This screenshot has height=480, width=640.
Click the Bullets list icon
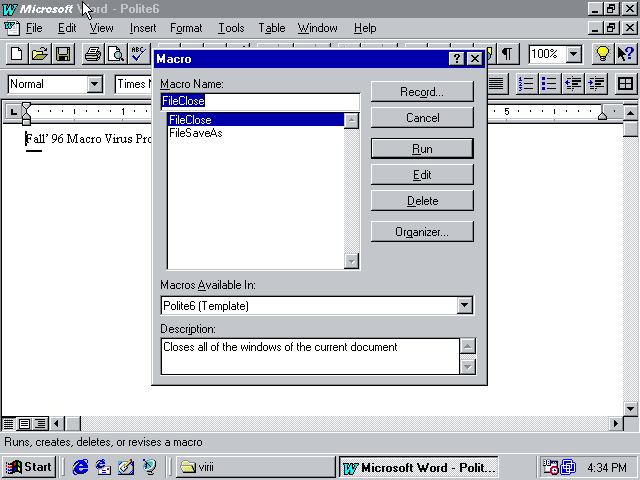click(549, 84)
